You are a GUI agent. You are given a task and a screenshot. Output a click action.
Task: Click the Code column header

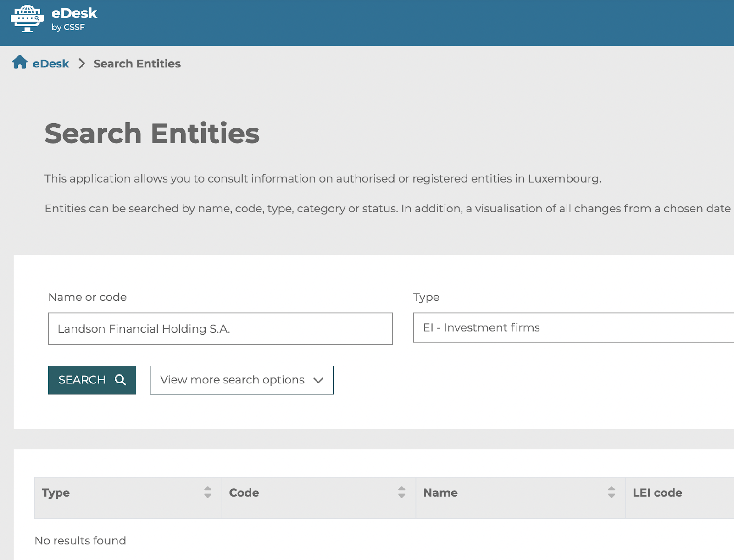point(319,498)
